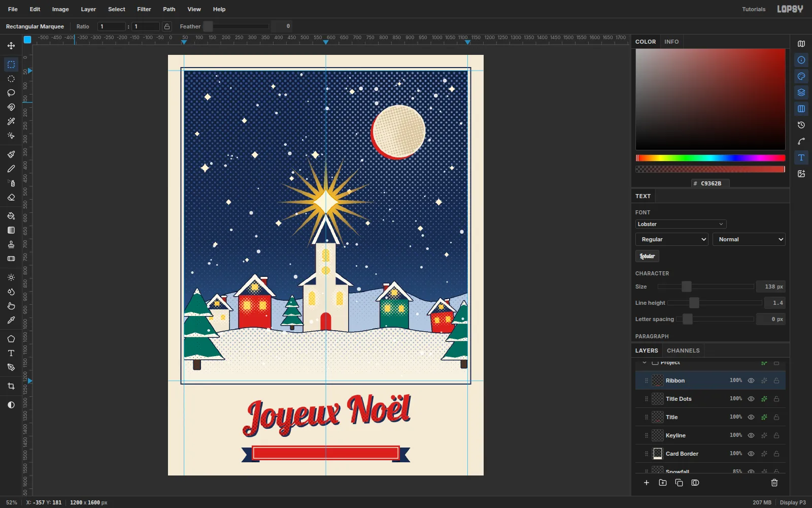812x508 pixels.
Task: Select the Hand pan tool
Action: click(11, 306)
